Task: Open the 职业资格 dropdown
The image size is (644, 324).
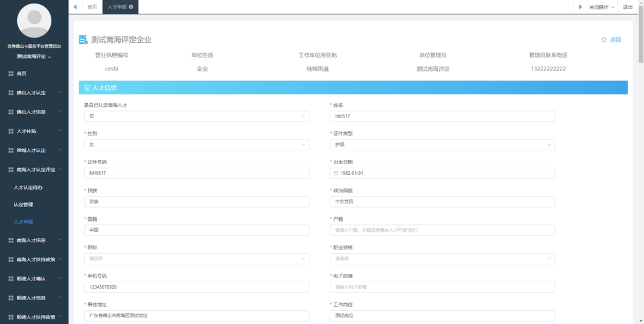Action: [x=442, y=258]
